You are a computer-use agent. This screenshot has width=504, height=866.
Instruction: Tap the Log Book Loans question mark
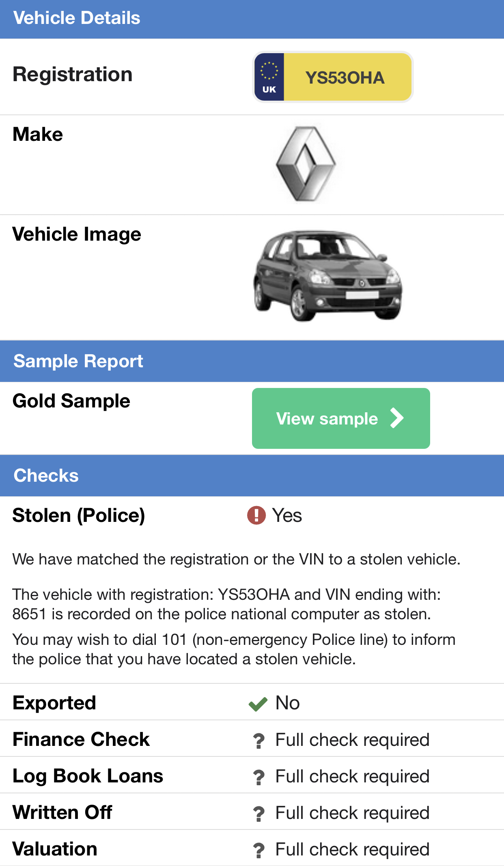[x=258, y=777]
